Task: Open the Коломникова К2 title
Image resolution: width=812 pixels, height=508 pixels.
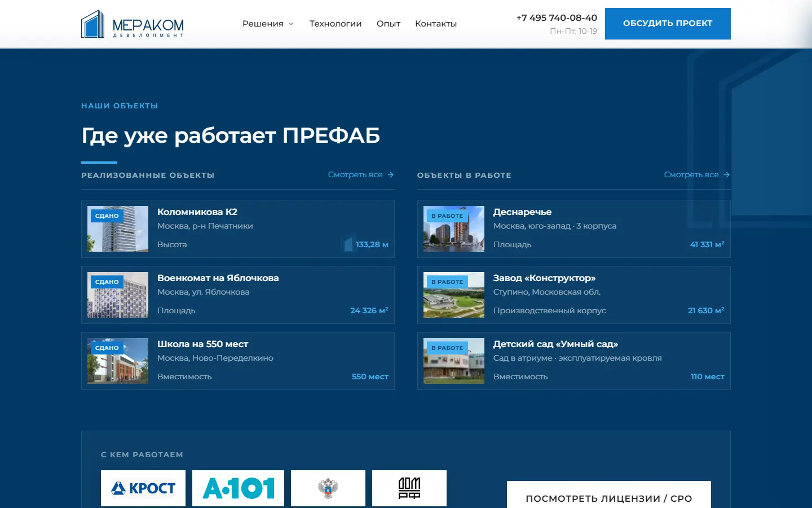Action: tap(197, 212)
